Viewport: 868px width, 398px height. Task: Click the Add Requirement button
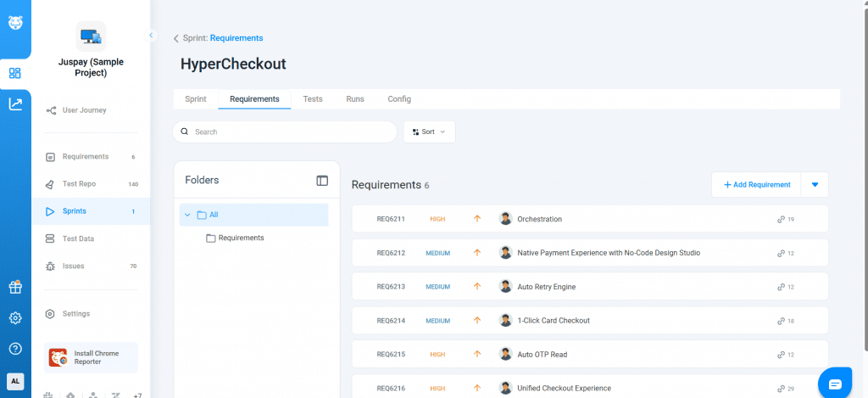(x=756, y=184)
